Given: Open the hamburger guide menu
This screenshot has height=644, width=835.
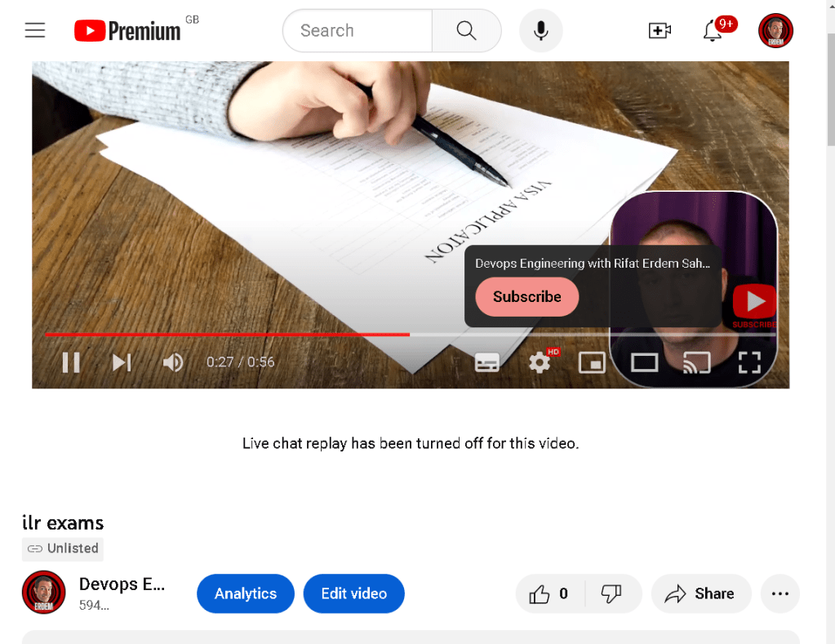Looking at the screenshot, I should coord(35,30).
